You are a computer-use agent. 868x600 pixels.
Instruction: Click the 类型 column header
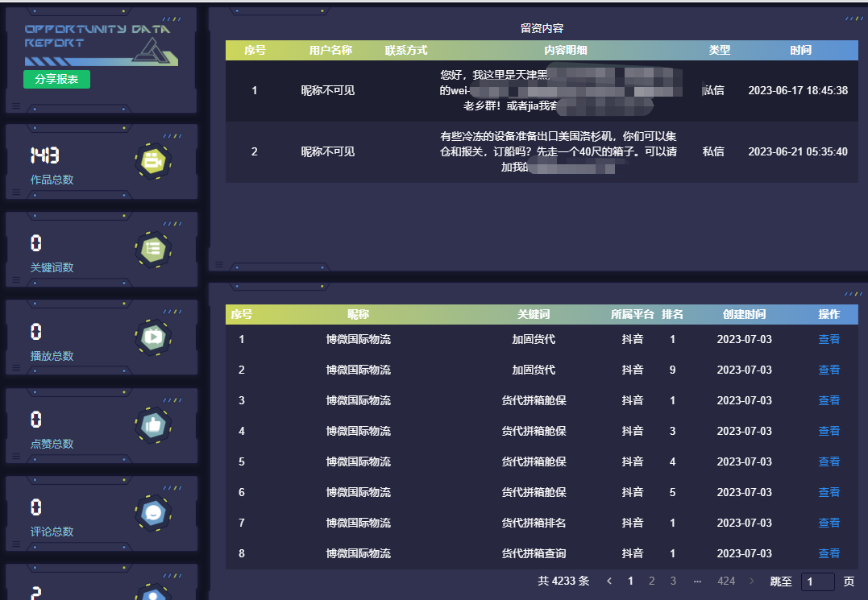coord(720,50)
